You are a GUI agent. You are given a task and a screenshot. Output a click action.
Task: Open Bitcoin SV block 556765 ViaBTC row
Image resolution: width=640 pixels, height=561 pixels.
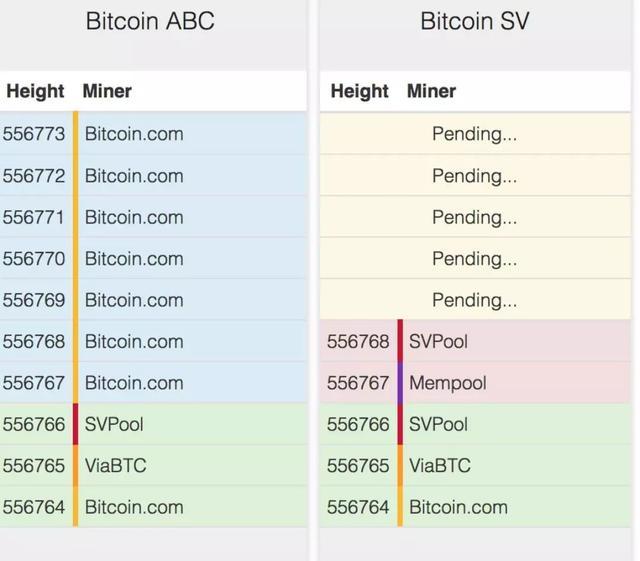click(x=475, y=465)
